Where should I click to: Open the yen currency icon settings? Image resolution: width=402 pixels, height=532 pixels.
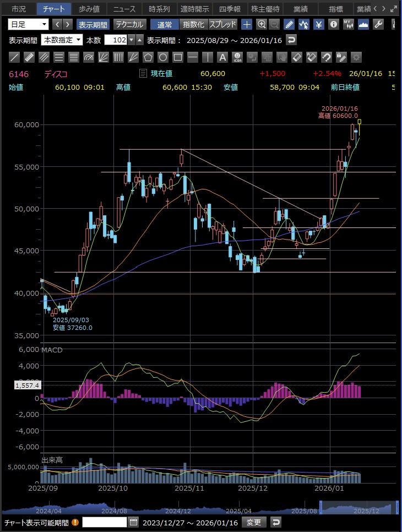(x=319, y=24)
